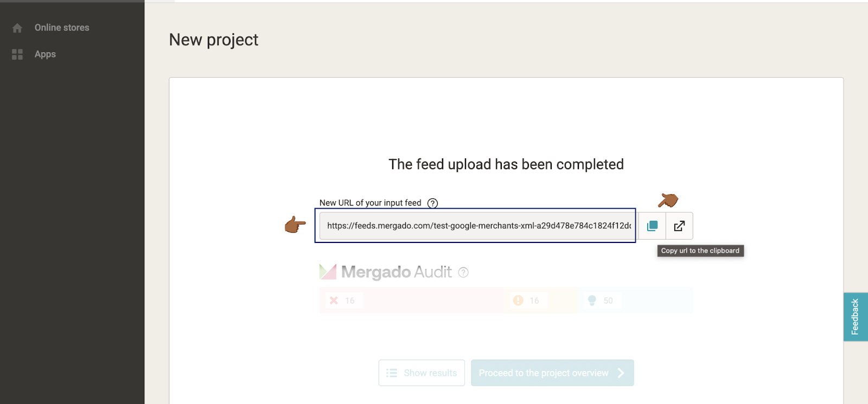Open the Apps menu item

(x=45, y=54)
